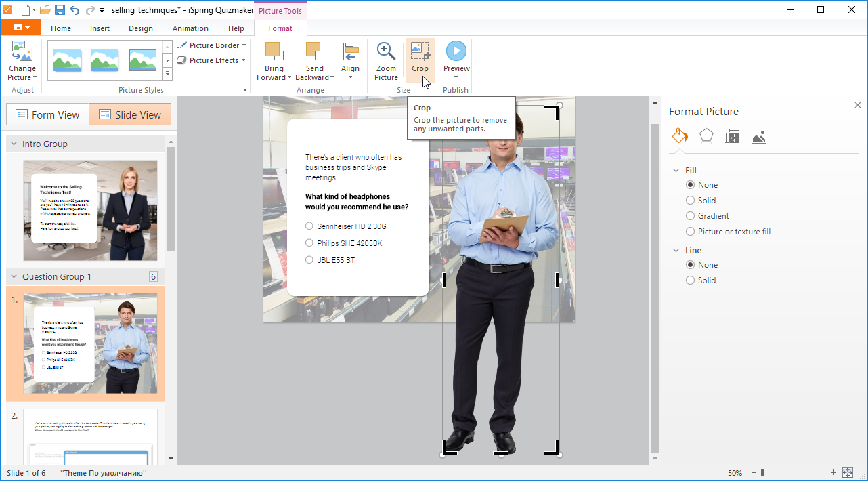Click Change Picture in the Adjust group

click(22, 61)
